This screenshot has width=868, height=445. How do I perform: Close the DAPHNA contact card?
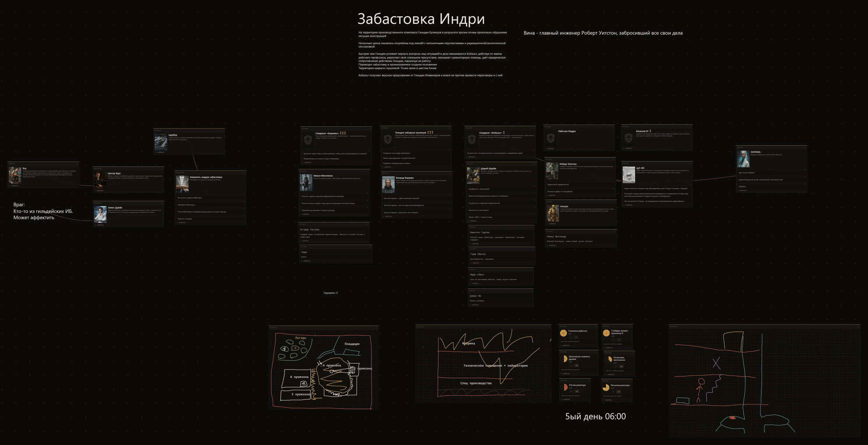[x=805, y=147]
